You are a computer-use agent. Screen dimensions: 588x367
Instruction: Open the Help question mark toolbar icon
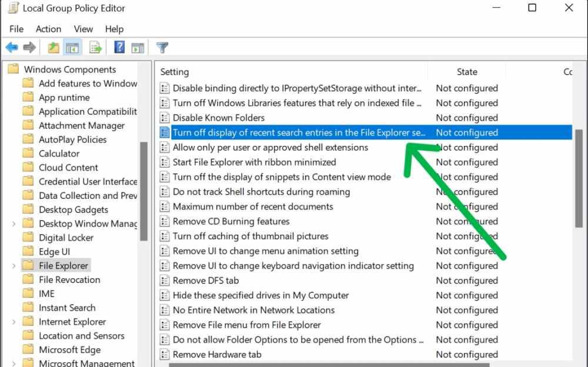click(x=119, y=47)
